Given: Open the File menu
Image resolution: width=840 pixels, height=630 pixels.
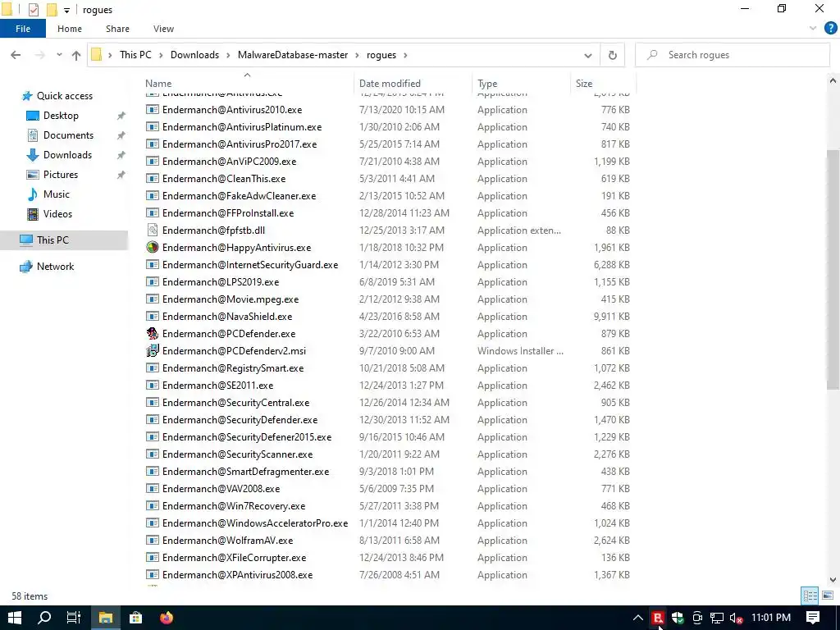Looking at the screenshot, I should point(22,29).
